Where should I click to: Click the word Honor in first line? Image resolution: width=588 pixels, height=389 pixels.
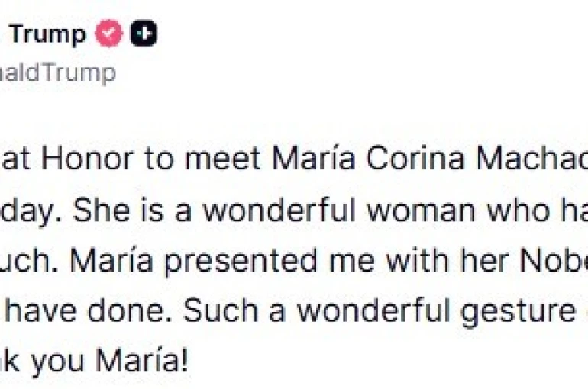click(x=81, y=161)
